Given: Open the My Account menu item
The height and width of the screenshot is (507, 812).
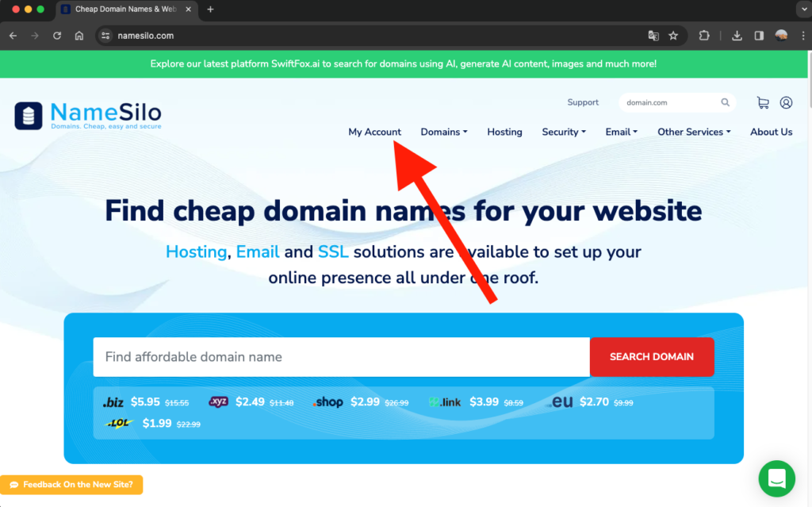Looking at the screenshot, I should [x=374, y=133].
